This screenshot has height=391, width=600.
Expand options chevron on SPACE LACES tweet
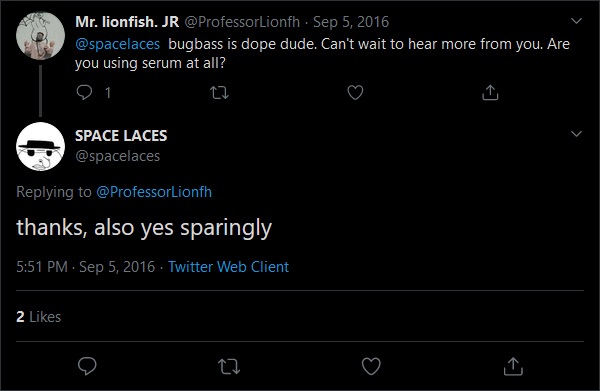tap(576, 134)
